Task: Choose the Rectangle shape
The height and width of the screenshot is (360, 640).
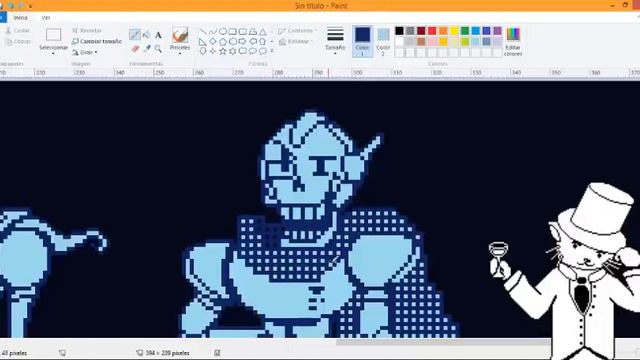Action: coord(233,32)
